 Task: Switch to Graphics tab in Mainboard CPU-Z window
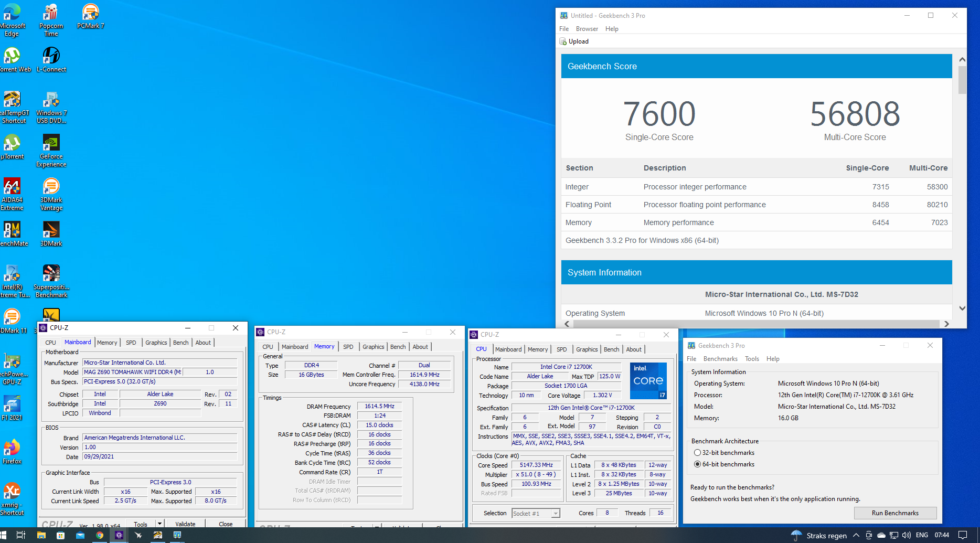[156, 343]
